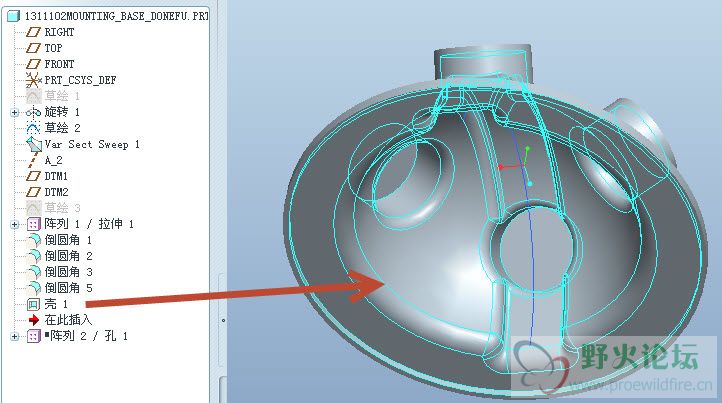Click the model tree panel collapse handle
The width and height of the screenshot is (722, 403).
pyautogui.click(x=223, y=320)
